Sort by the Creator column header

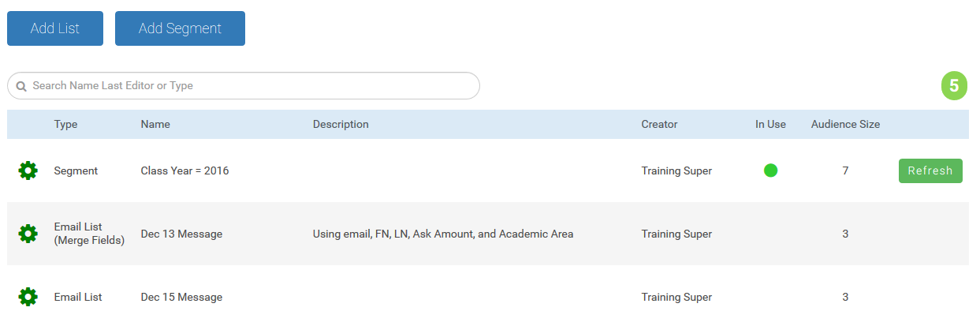pyautogui.click(x=659, y=125)
